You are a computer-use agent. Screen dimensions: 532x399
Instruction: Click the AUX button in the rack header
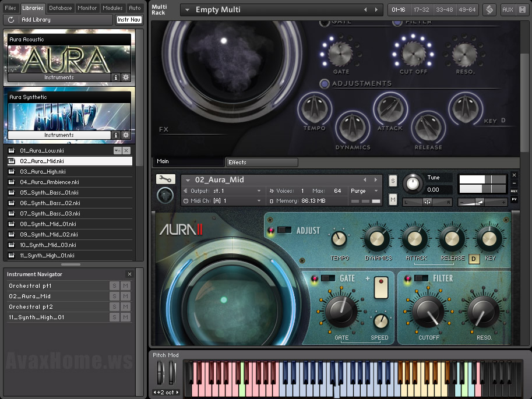508,9
